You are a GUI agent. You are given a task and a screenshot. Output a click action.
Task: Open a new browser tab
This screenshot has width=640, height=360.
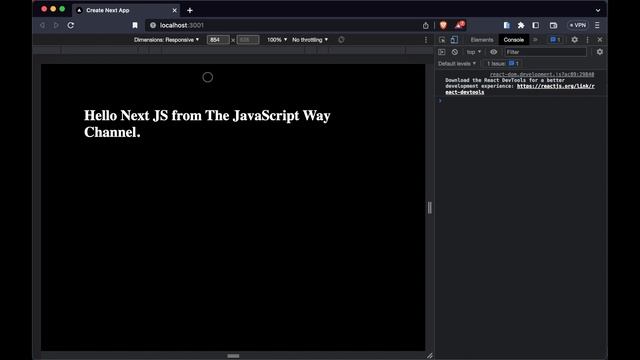pos(190,10)
